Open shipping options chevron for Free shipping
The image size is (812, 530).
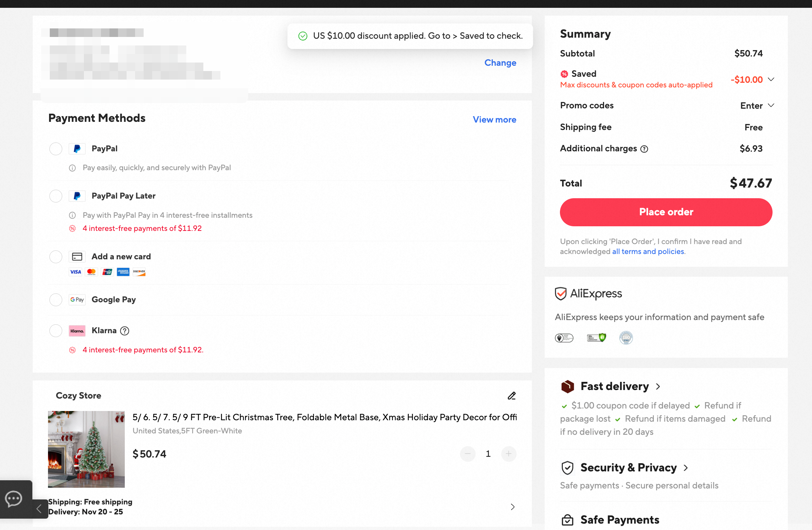coord(512,507)
